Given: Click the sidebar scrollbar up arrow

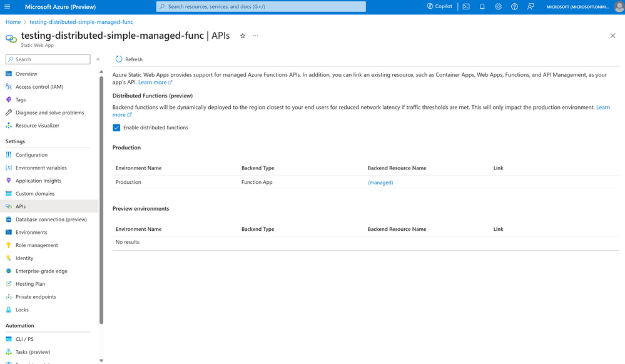Looking at the screenshot, I should (x=101, y=72).
